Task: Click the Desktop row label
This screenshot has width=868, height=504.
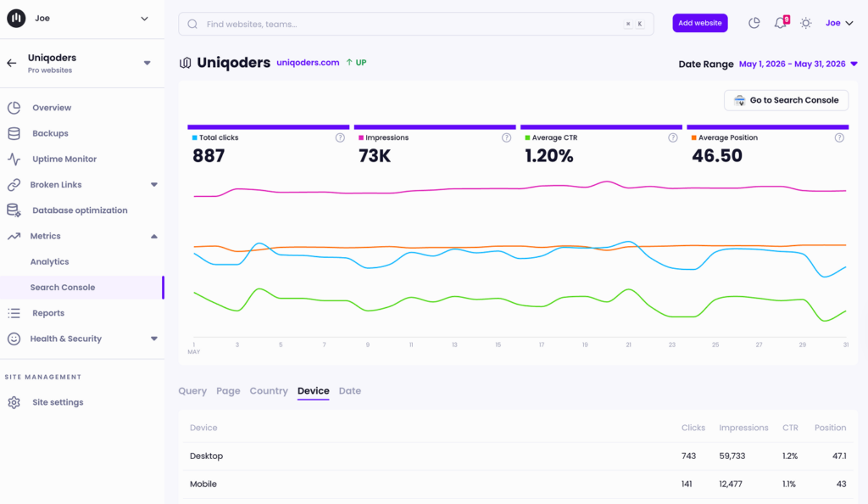Action: pos(207,456)
